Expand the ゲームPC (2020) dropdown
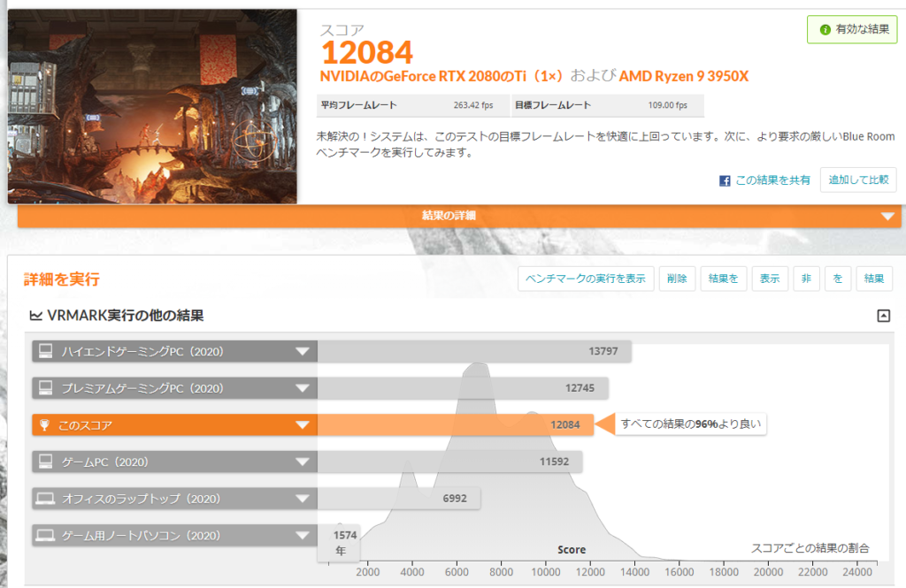906x588 pixels. coord(303,462)
